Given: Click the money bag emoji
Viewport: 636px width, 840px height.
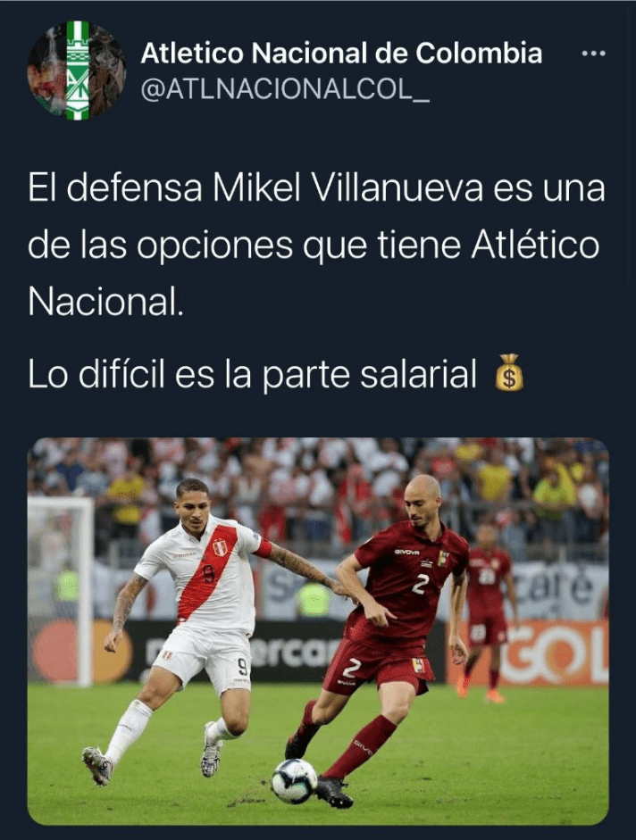Looking at the screenshot, I should tap(508, 372).
